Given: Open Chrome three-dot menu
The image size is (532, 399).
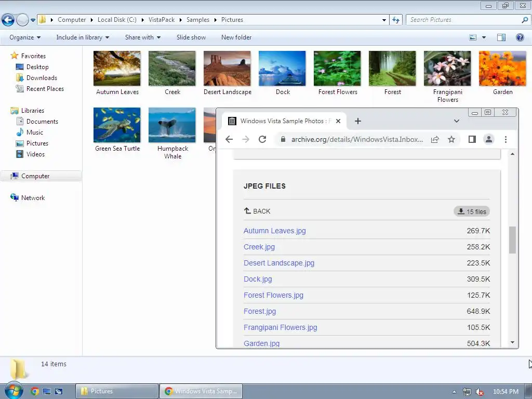Looking at the screenshot, I should tap(506, 139).
